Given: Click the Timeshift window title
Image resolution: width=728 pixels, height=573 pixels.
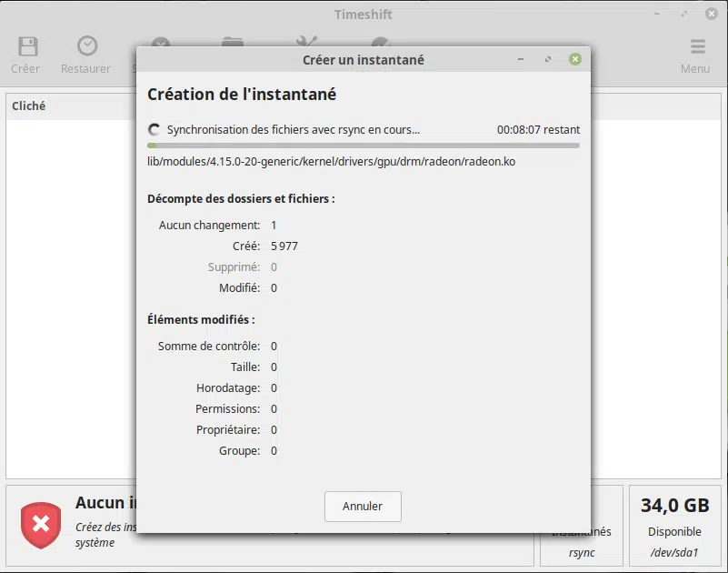Looking at the screenshot, I should pos(363,15).
